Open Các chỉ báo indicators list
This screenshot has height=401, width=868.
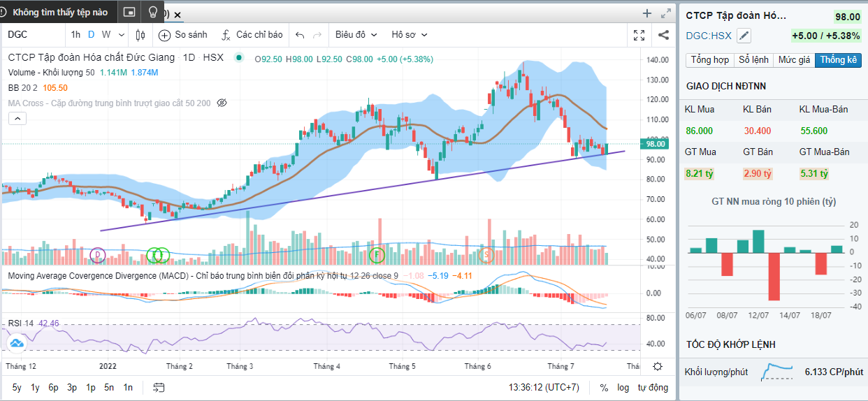point(252,35)
